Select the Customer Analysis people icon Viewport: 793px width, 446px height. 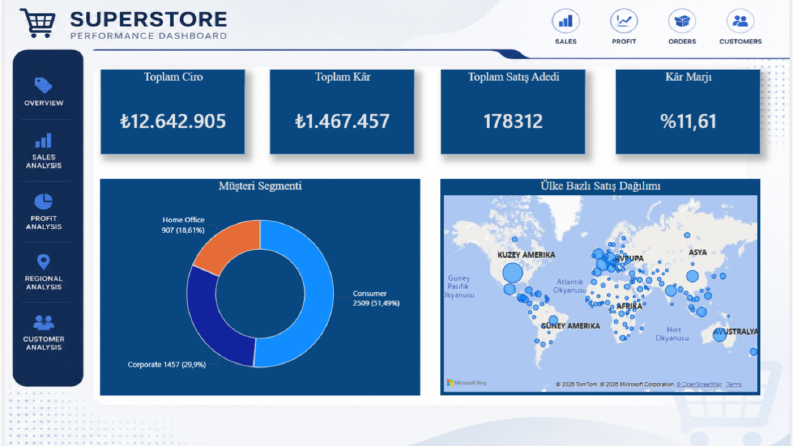(43, 323)
